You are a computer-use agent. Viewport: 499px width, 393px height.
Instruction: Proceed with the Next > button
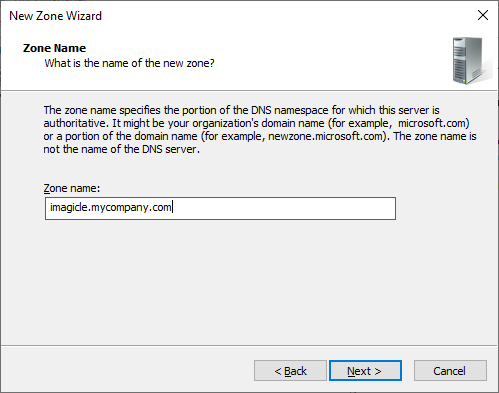(x=365, y=371)
